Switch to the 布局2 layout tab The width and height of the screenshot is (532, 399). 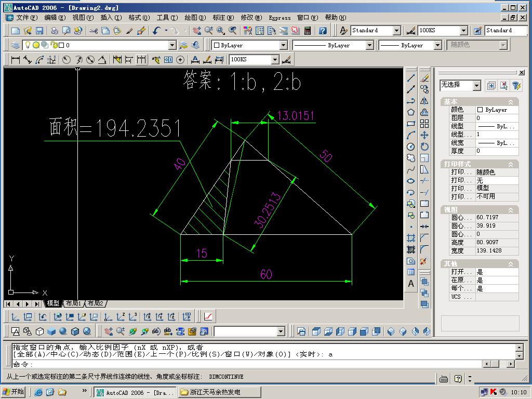point(96,303)
